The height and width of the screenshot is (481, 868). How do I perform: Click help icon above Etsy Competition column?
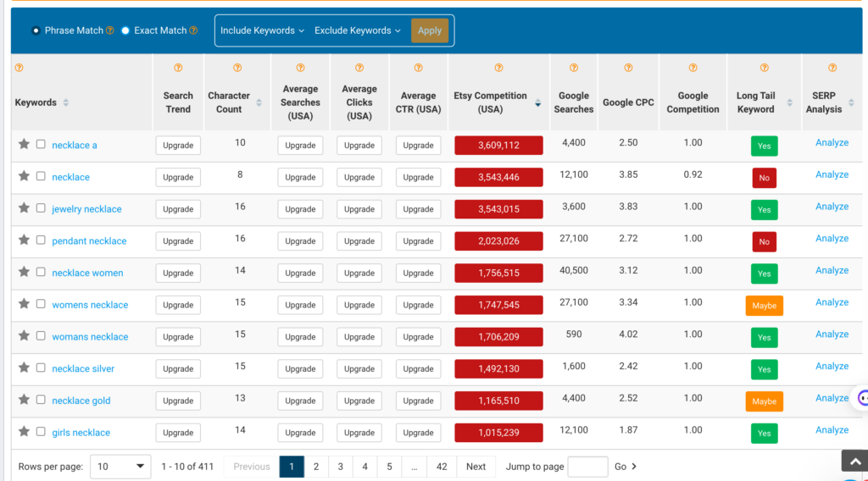(498, 68)
